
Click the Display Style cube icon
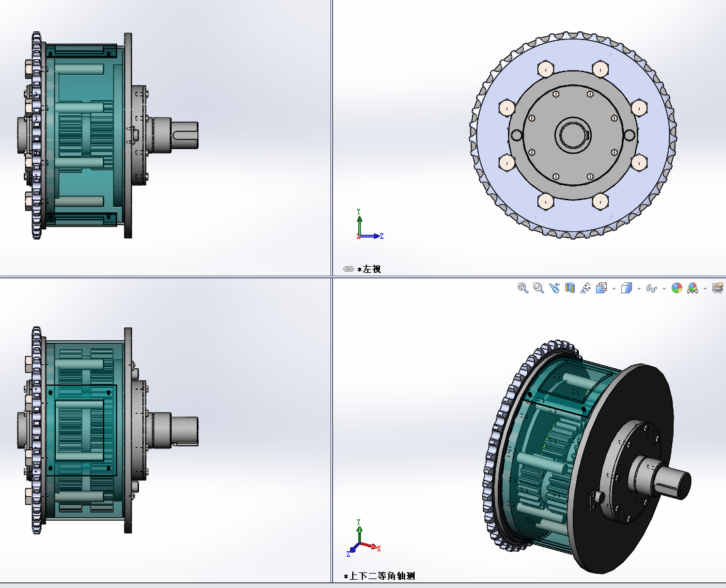tap(627, 289)
